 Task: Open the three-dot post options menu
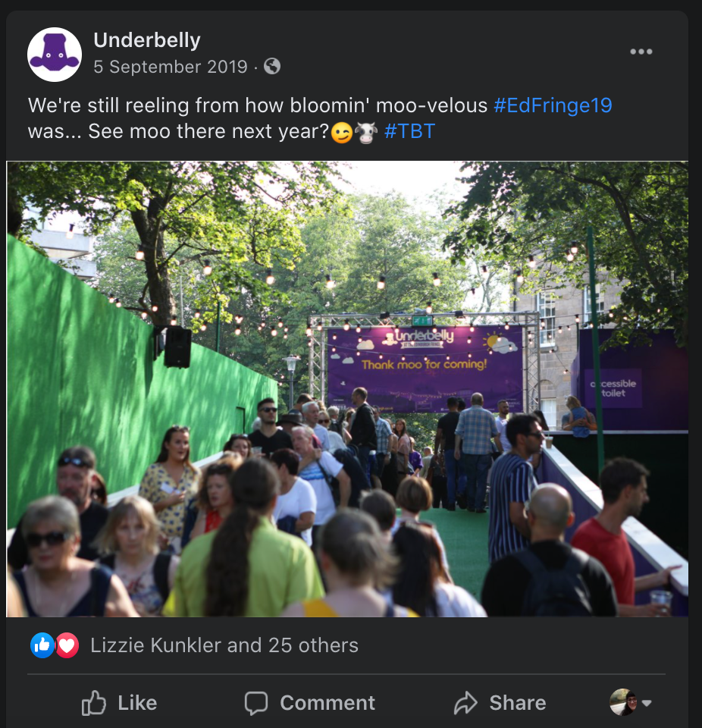[641, 52]
